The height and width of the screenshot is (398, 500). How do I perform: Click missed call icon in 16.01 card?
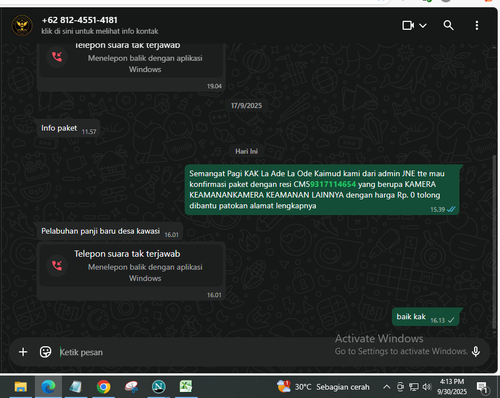point(57,266)
